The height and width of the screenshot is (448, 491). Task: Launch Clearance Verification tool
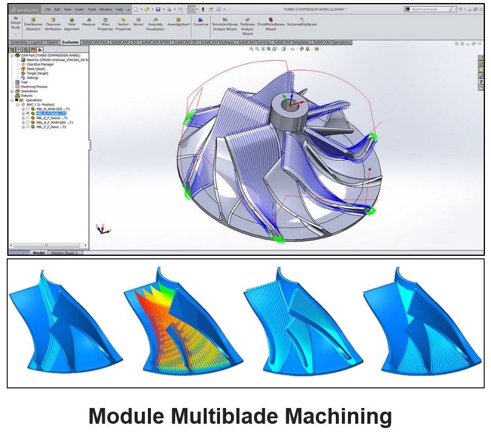coord(53,24)
